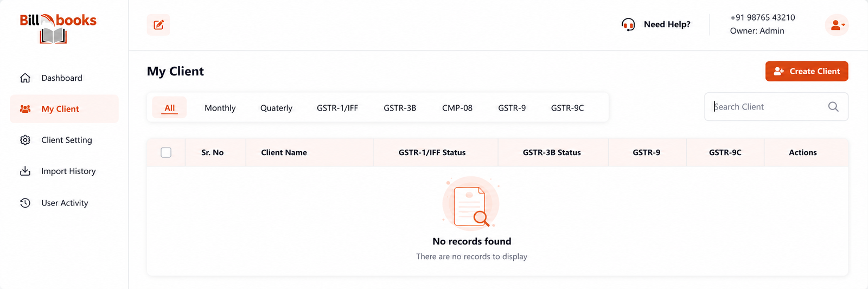This screenshot has width=868, height=289.
Task: Click the Create Client button
Action: [807, 71]
